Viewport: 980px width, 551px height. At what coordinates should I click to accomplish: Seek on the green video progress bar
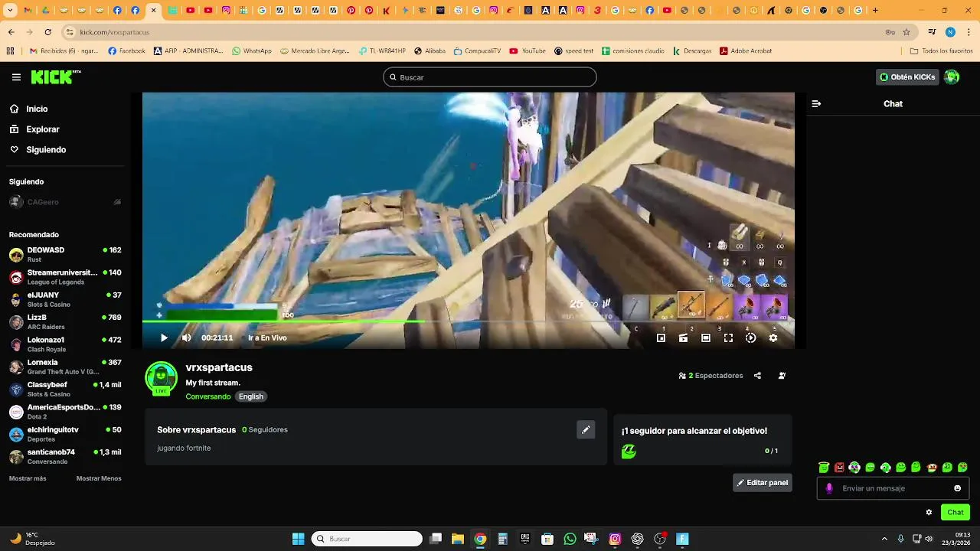(x=468, y=321)
